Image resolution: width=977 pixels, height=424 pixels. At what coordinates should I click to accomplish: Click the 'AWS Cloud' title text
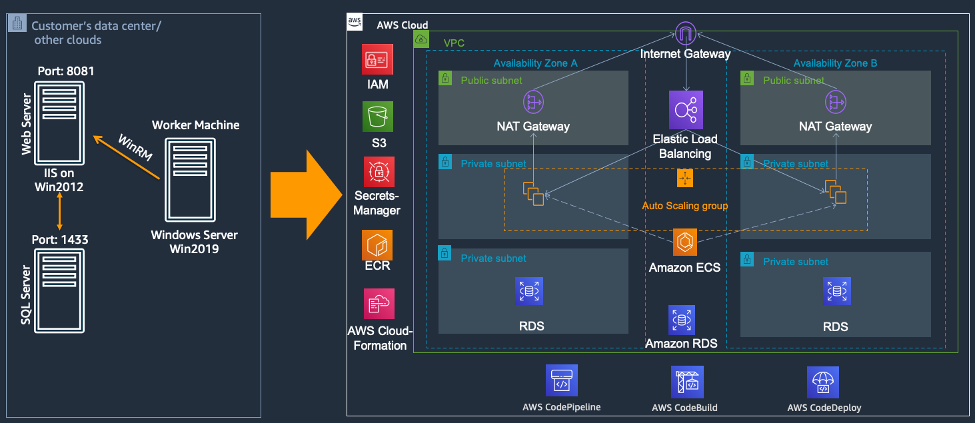(403, 25)
